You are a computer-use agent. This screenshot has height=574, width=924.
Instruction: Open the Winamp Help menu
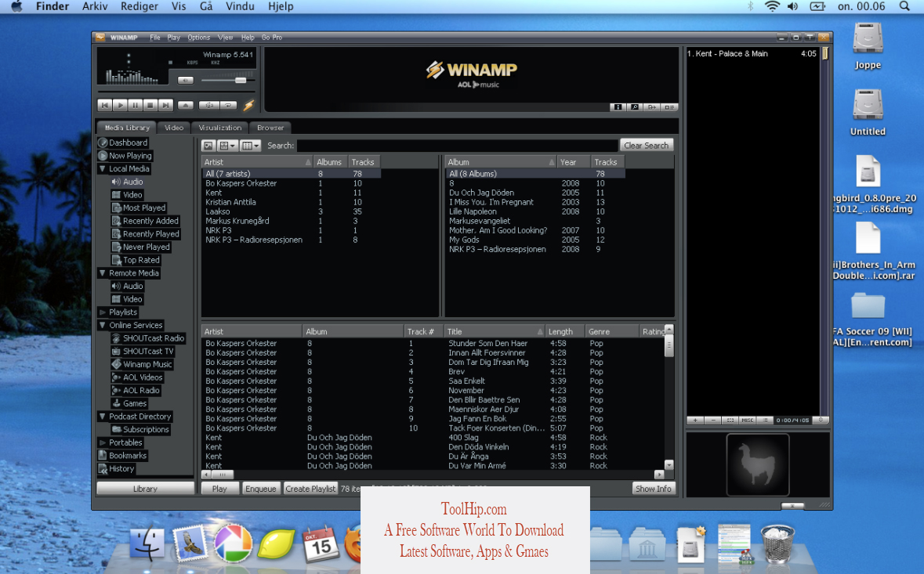click(x=248, y=37)
